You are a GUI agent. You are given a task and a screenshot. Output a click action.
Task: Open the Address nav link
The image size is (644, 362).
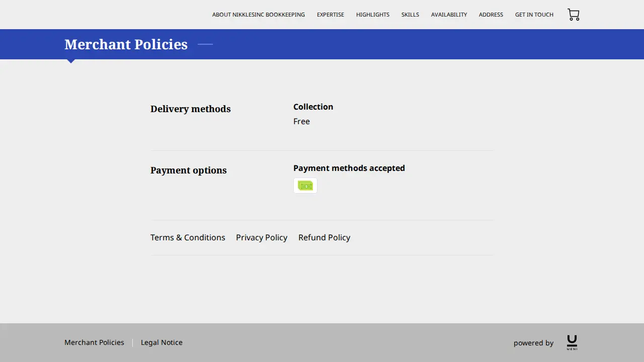point(491,15)
